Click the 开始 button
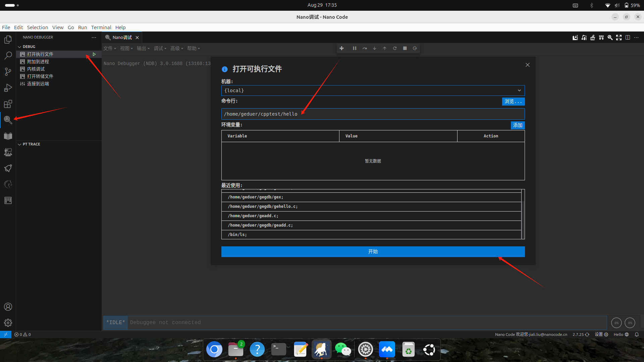Screen dimensions: 644x362 tap(373, 252)
